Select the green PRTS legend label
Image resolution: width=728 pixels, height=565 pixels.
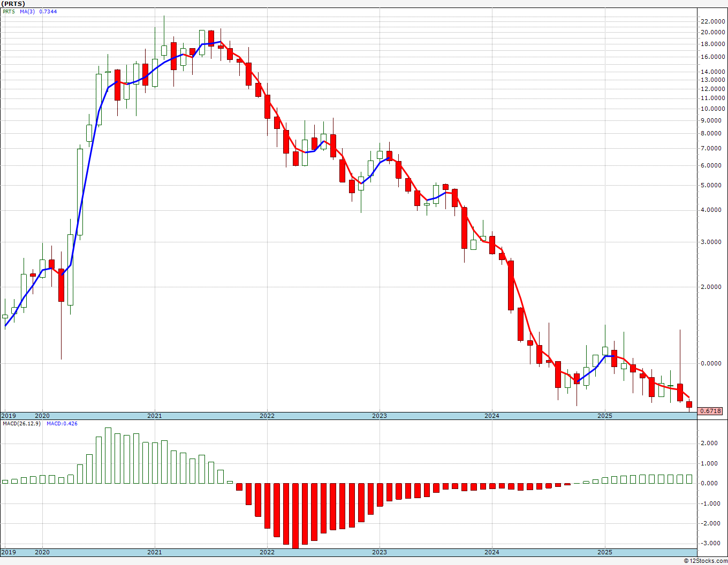click(x=9, y=11)
